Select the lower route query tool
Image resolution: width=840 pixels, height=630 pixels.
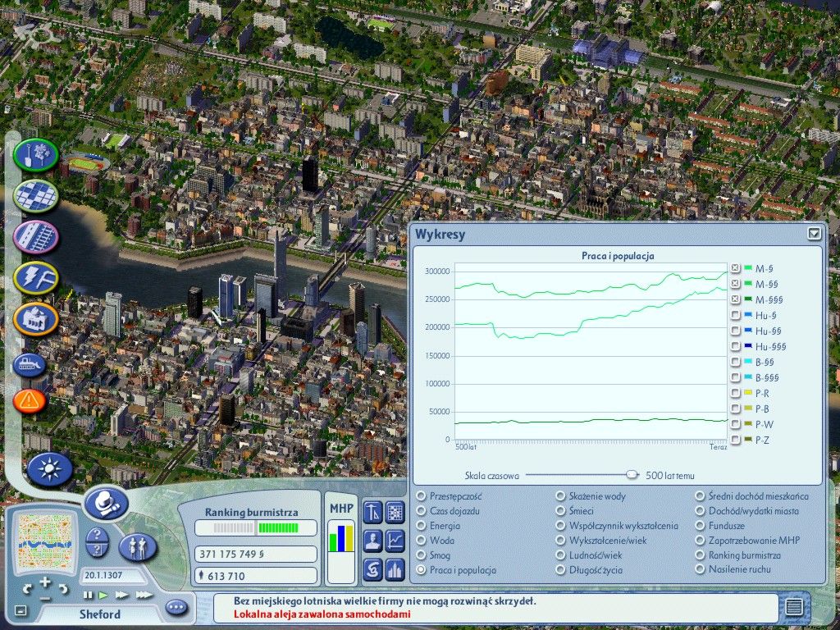point(97,550)
